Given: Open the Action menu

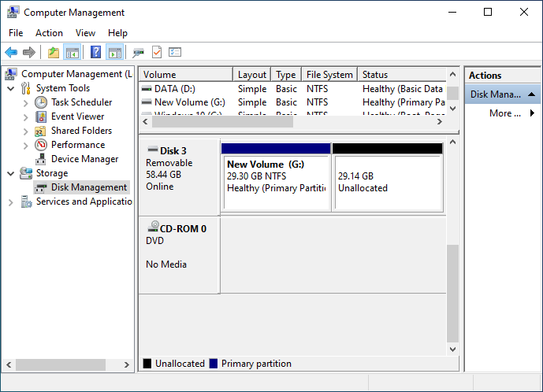Looking at the screenshot, I should pyautogui.click(x=49, y=33).
